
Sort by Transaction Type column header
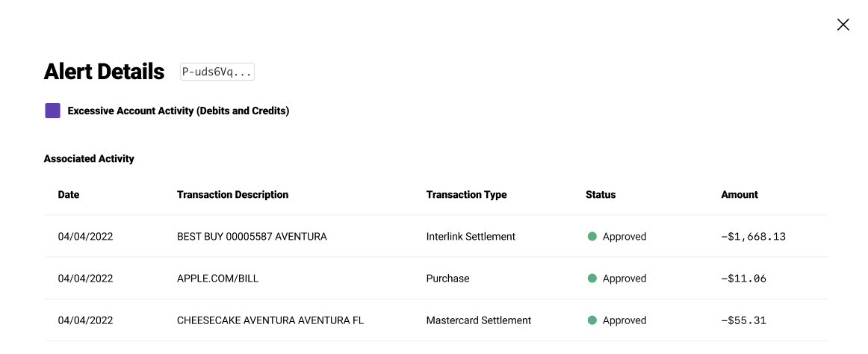pos(466,195)
